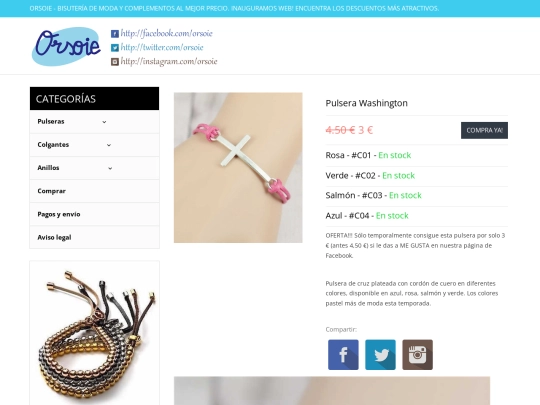Image resolution: width=540 pixels, height=405 pixels.
Task: Open the Comprar menu item
Action: 94,191
